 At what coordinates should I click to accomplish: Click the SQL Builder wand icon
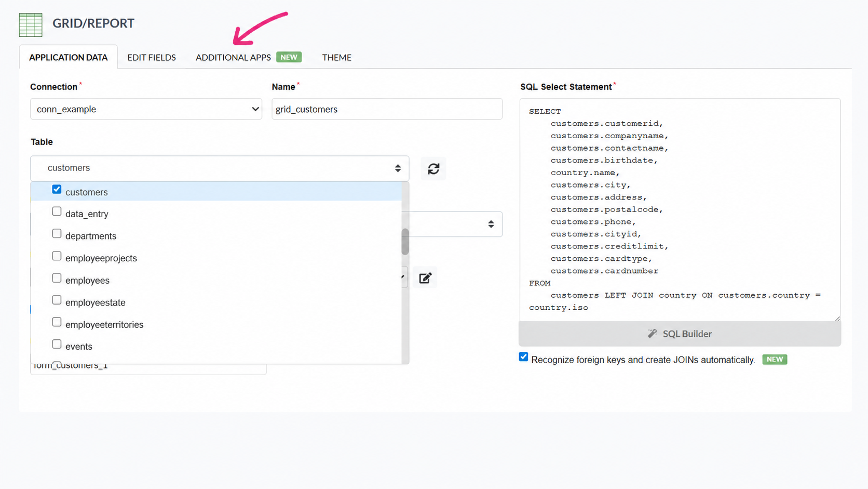pos(652,334)
